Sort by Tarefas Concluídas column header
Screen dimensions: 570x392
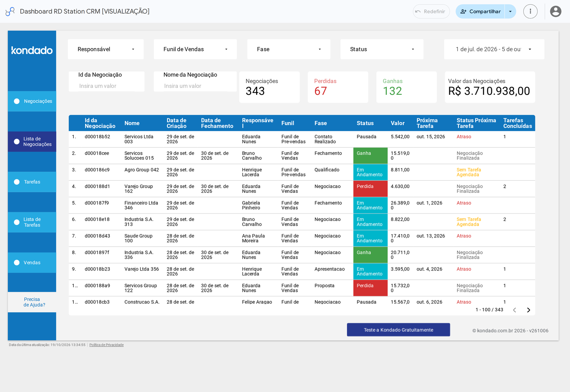518,123
